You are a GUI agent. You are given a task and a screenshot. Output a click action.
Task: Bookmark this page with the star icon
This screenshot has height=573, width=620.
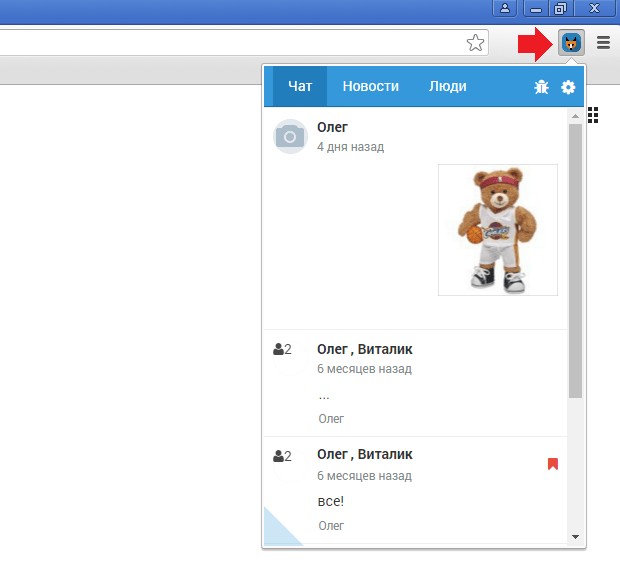pos(475,43)
